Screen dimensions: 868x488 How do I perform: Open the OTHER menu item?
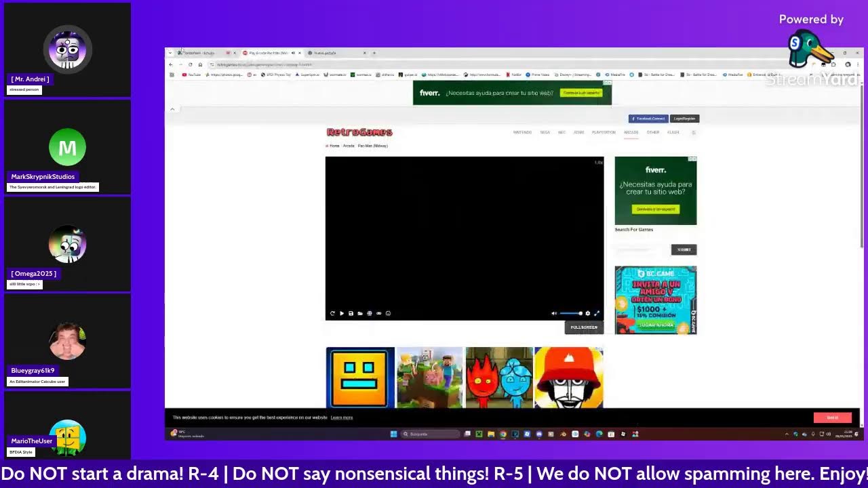pyautogui.click(x=653, y=132)
